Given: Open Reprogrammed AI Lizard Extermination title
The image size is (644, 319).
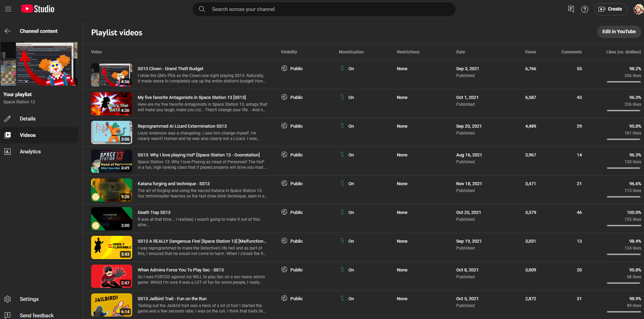Looking at the screenshot, I should point(182,126).
